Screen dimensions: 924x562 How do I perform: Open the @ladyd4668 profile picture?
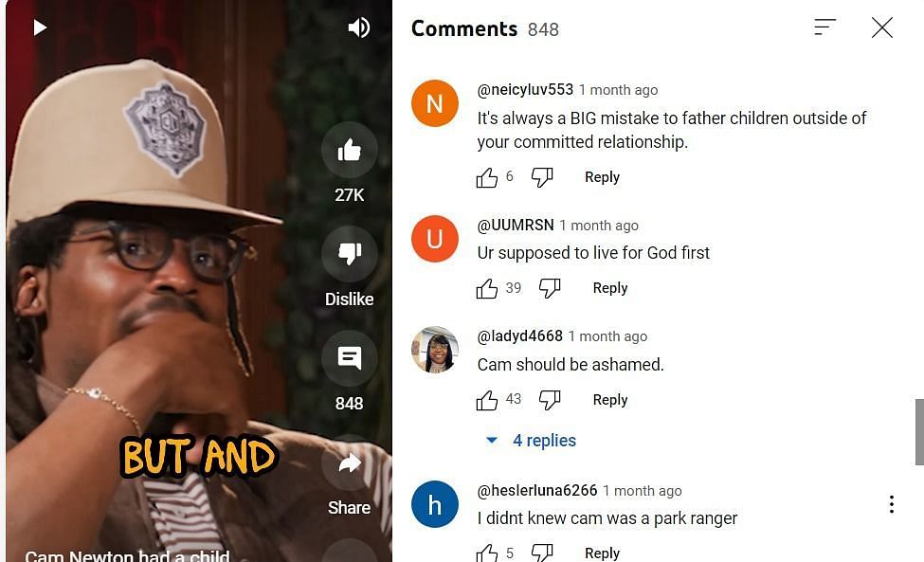tap(435, 350)
